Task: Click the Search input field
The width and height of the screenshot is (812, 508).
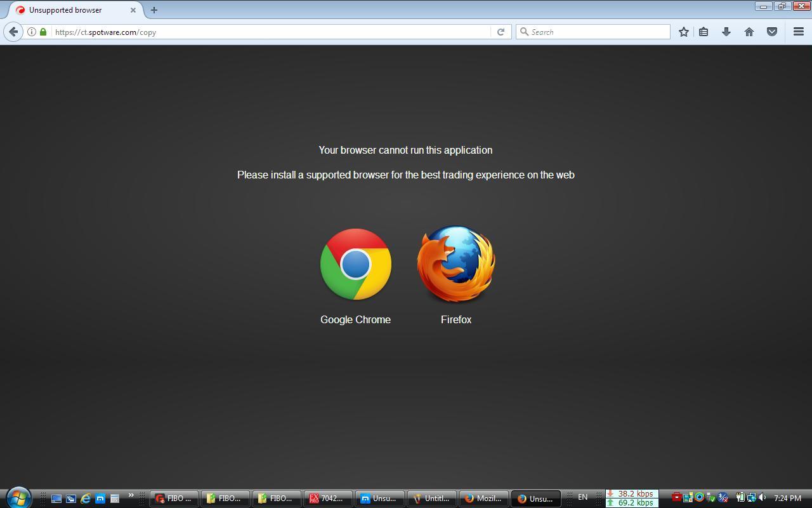Action: coord(593,32)
